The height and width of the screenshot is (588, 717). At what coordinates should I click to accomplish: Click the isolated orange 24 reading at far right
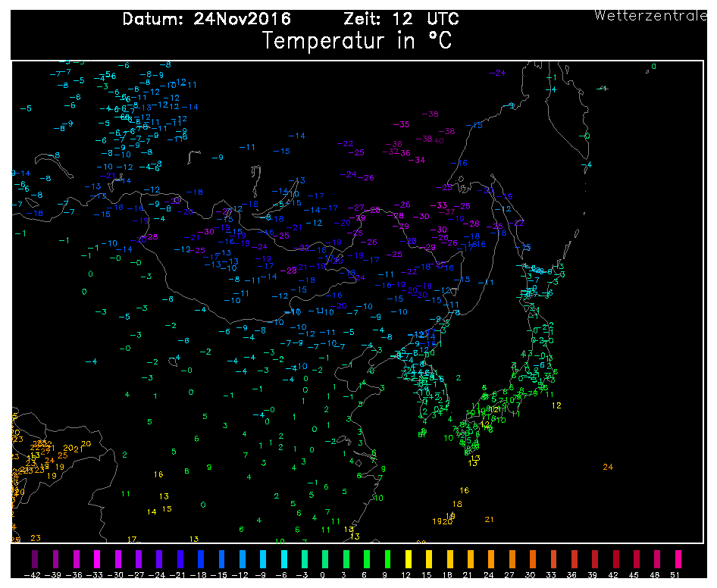pos(607,467)
